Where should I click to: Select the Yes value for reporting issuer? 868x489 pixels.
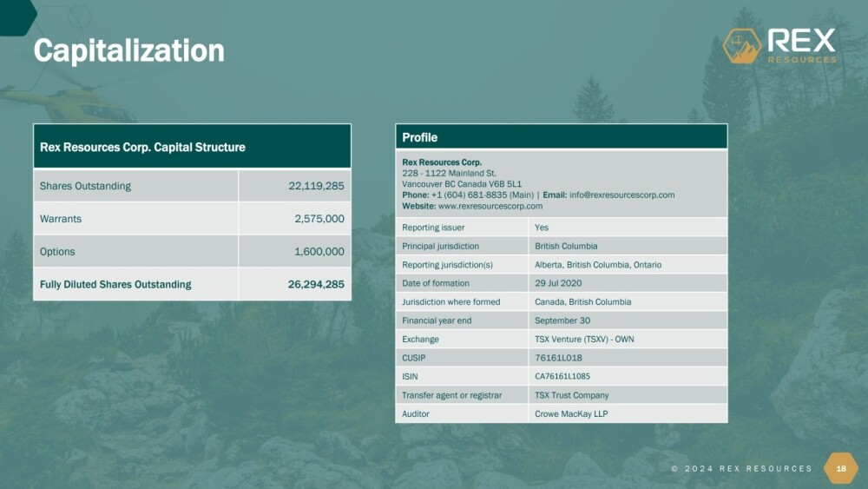(x=542, y=228)
